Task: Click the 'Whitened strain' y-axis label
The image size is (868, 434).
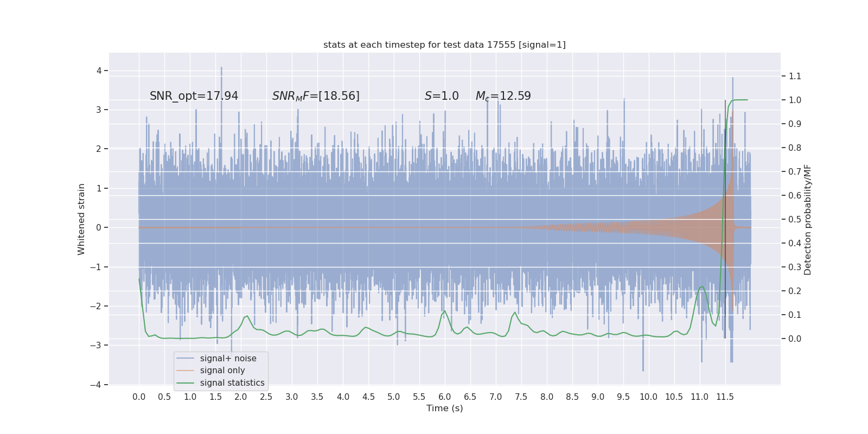Action: pyautogui.click(x=81, y=219)
